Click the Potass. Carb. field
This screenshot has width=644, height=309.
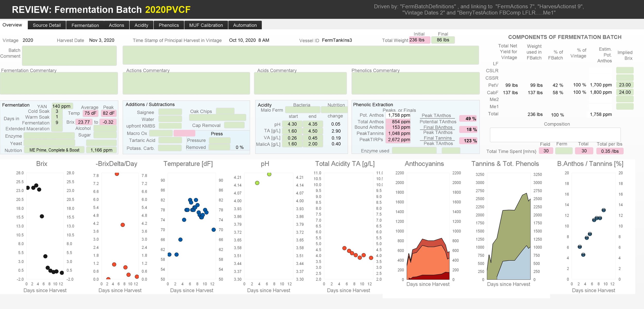[170, 148]
